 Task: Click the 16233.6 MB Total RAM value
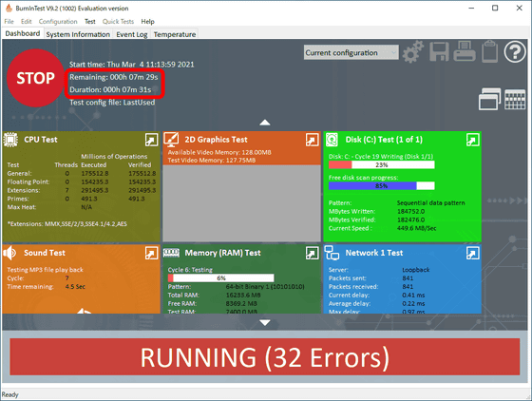pyautogui.click(x=242, y=296)
